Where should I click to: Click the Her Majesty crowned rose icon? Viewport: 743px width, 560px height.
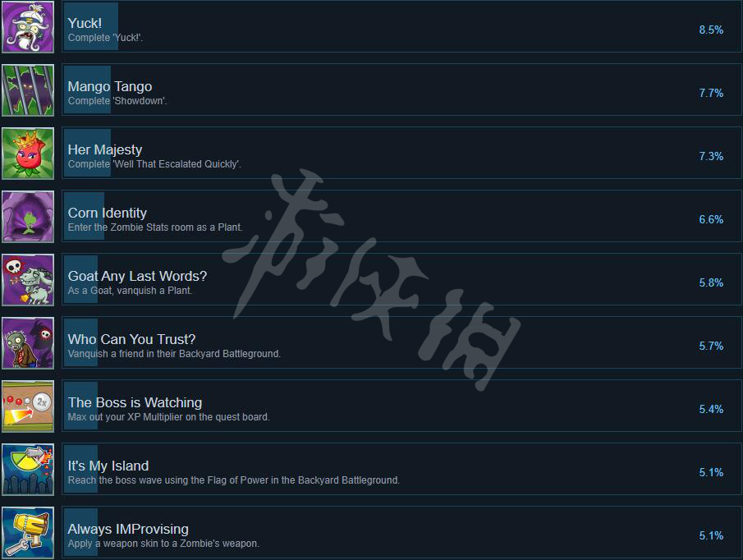[28, 154]
